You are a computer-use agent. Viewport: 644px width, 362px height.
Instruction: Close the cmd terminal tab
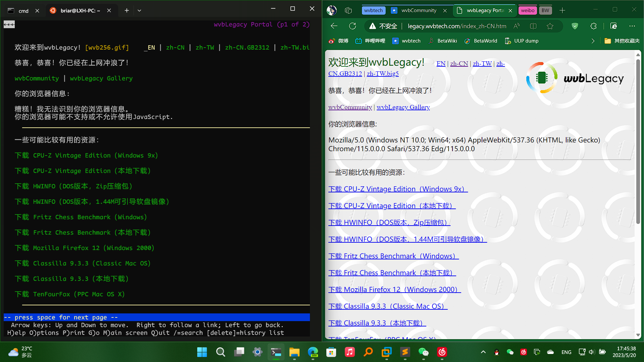click(x=37, y=11)
